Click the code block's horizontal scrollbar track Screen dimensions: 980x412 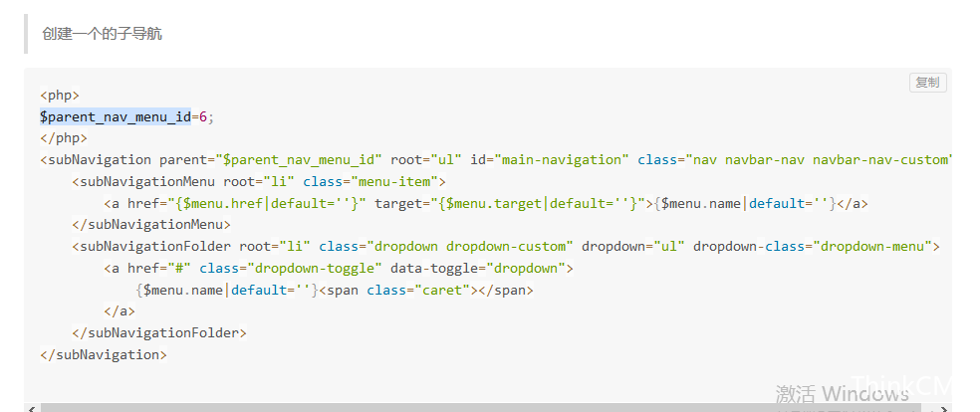point(487,408)
